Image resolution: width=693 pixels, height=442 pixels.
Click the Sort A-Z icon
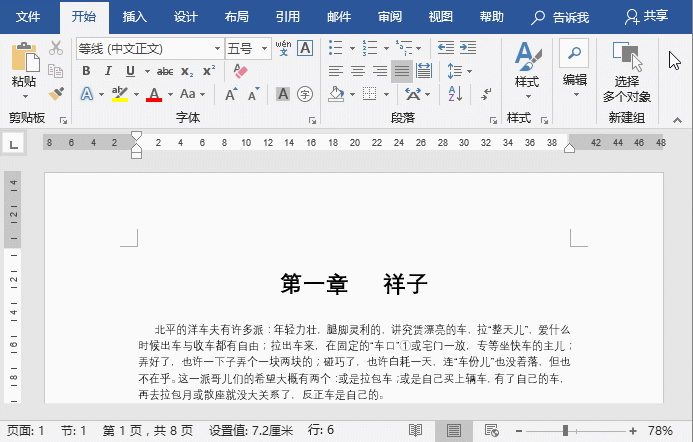[x=455, y=94]
